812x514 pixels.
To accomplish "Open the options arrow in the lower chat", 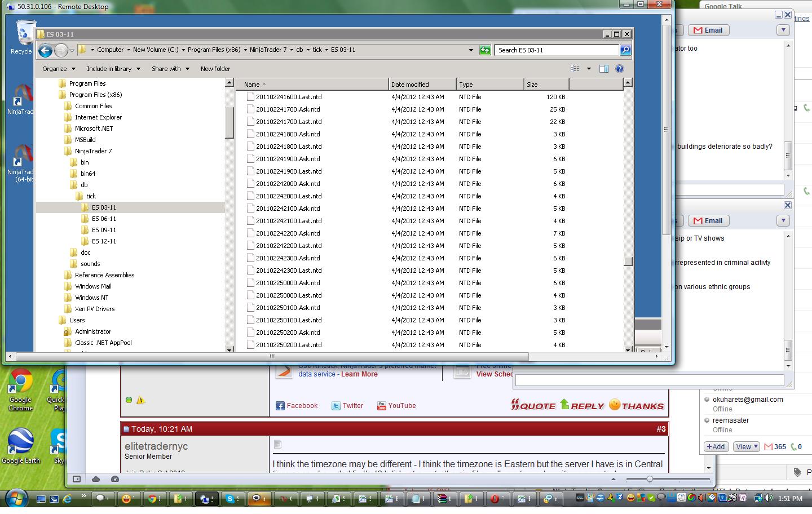I will (x=783, y=220).
